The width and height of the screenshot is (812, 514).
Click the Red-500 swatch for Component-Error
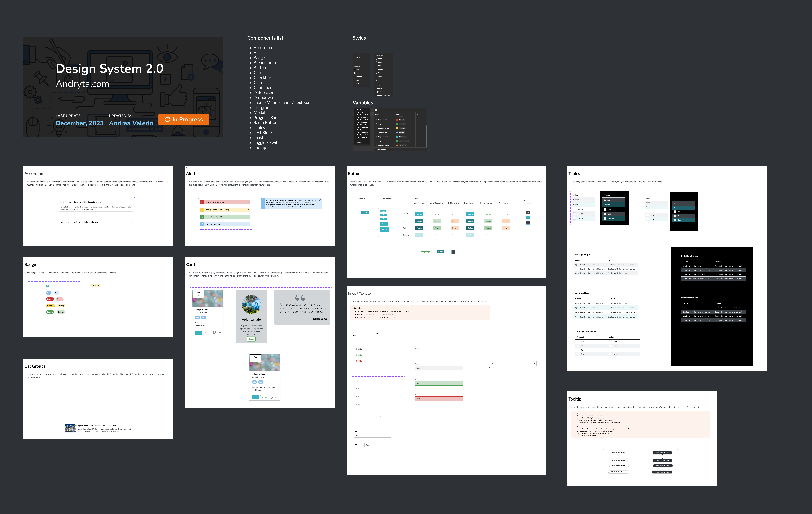[397, 120]
